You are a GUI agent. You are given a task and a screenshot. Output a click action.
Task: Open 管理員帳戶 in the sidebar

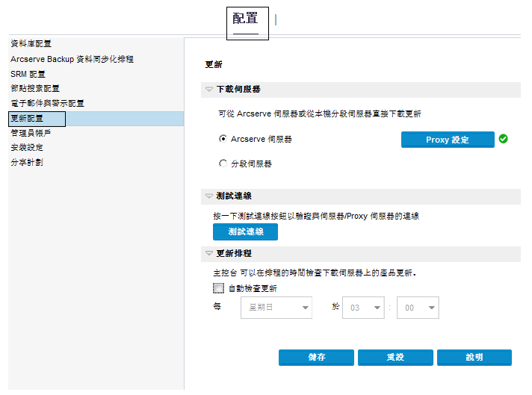pos(31,133)
